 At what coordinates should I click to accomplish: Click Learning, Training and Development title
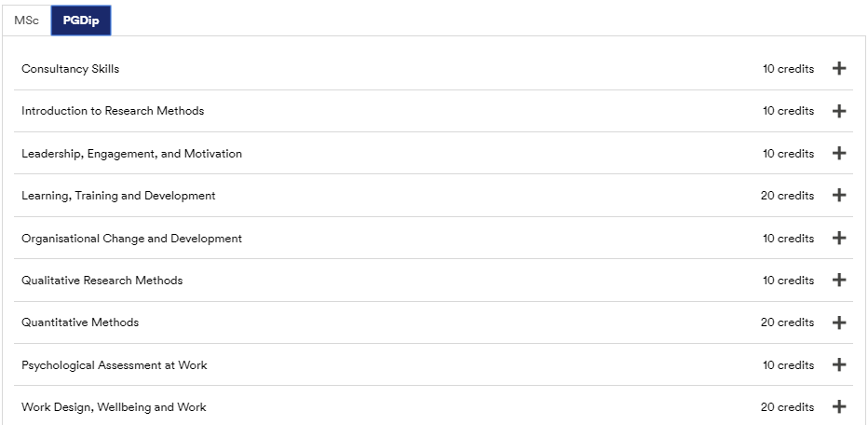tap(118, 196)
